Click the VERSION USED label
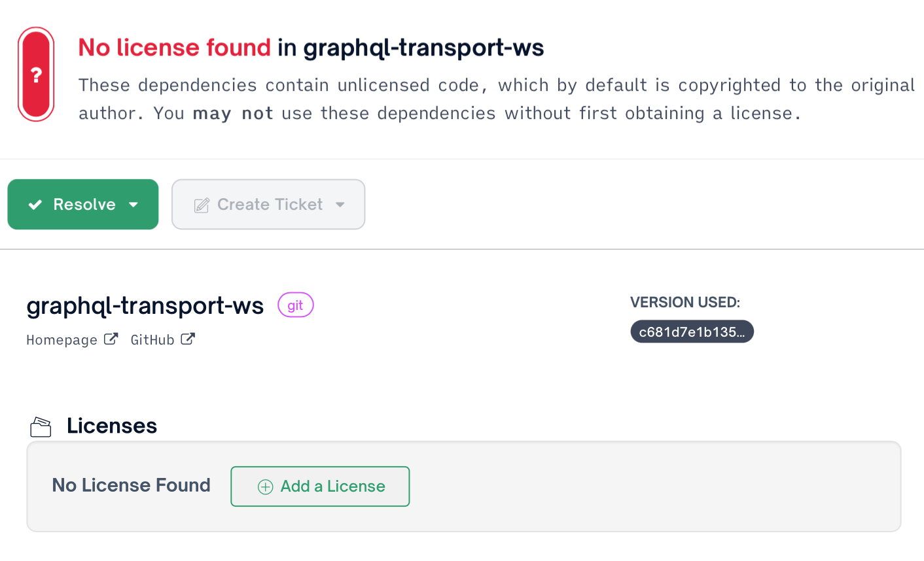Image resolution: width=924 pixels, height=561 pixels. pos(684,302)
